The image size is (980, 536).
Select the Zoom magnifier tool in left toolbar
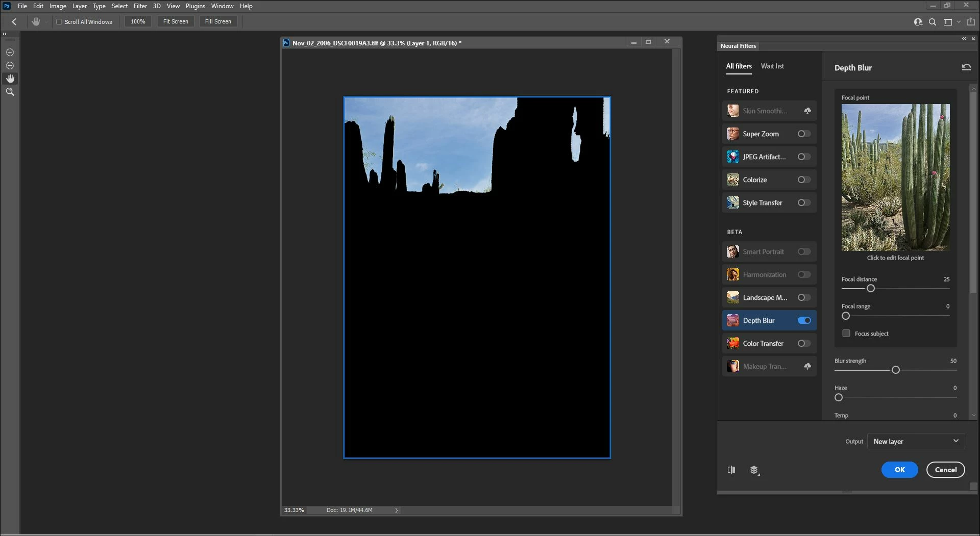click(x=10, y=92)
